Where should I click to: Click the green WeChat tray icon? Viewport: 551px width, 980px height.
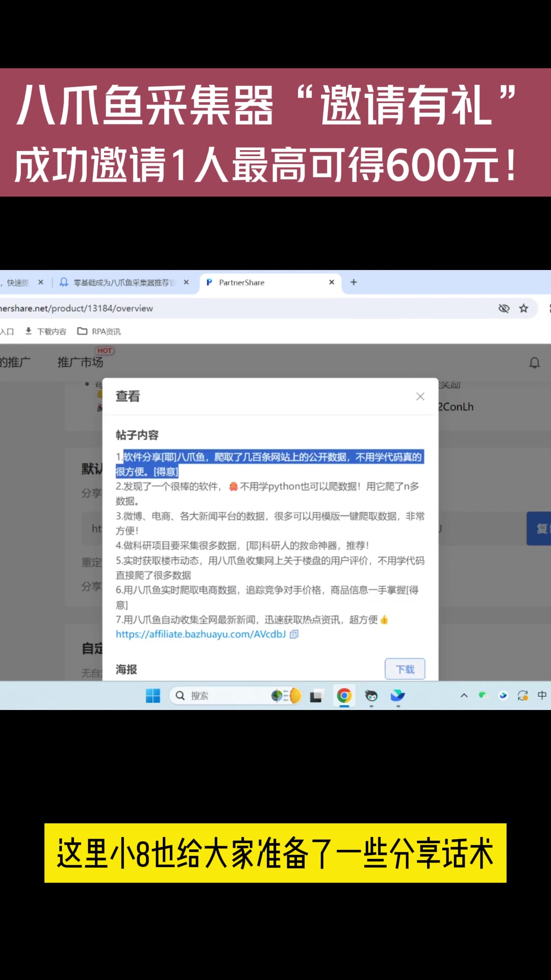click(x=483, y=695)
